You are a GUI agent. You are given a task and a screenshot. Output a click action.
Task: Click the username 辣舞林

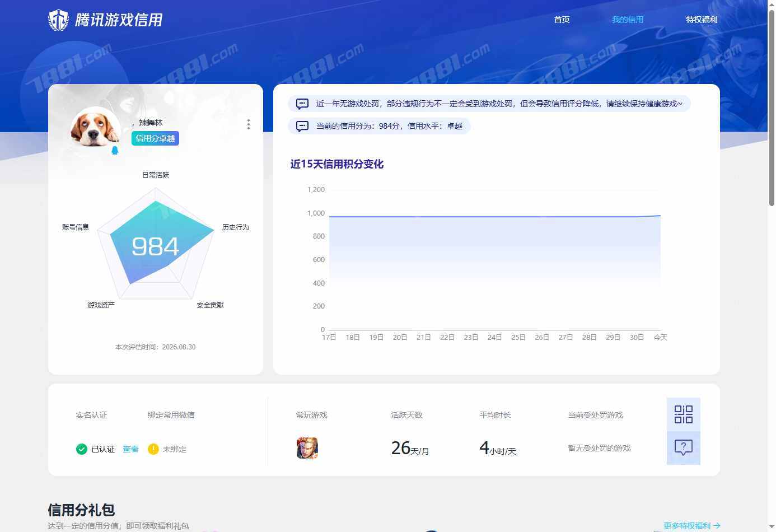pos(151,123)
